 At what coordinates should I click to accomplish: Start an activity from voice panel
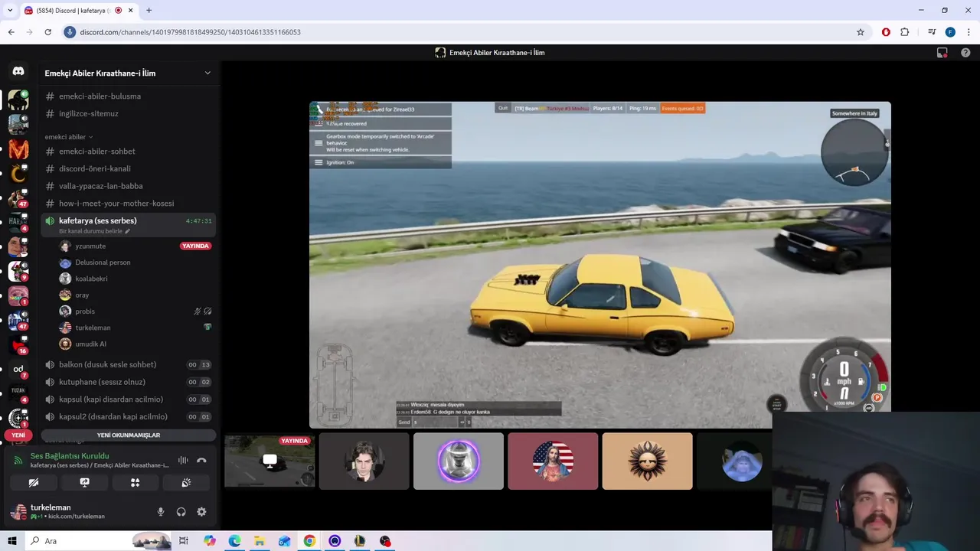tap(135, 483)
